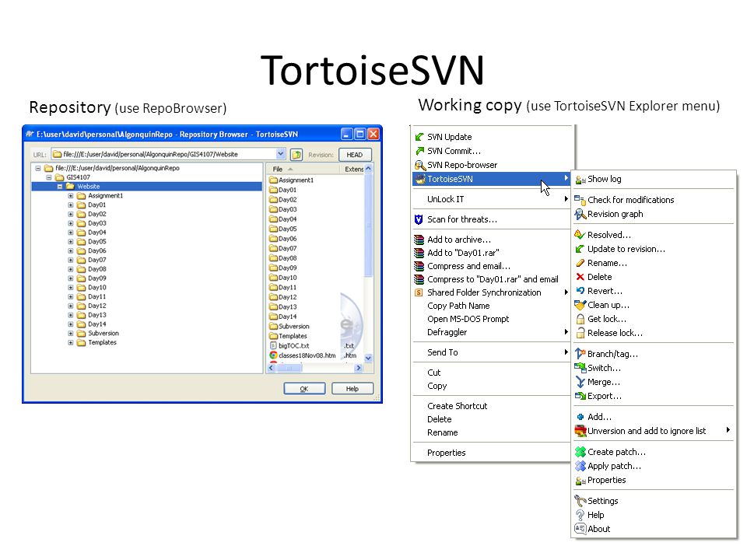The height and width of the screenshot is (560, 747).
Task: Click the Release lock padlock icon
Action: [x=580, y=333]
